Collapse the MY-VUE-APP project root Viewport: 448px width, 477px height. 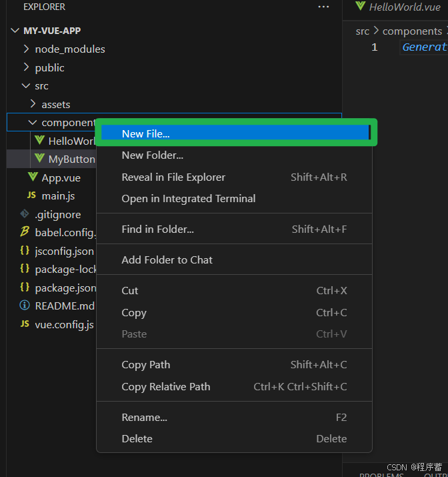pos(15,31)
